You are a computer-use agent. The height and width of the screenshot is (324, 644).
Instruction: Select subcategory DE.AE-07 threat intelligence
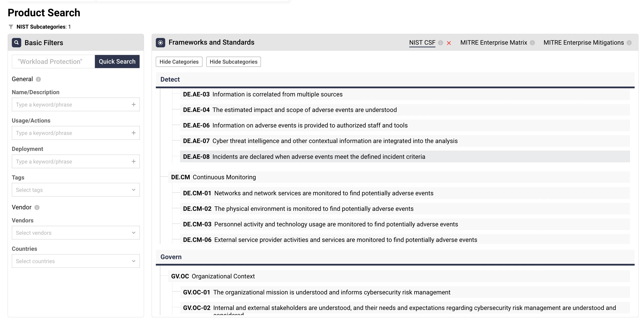coord(405,141)
